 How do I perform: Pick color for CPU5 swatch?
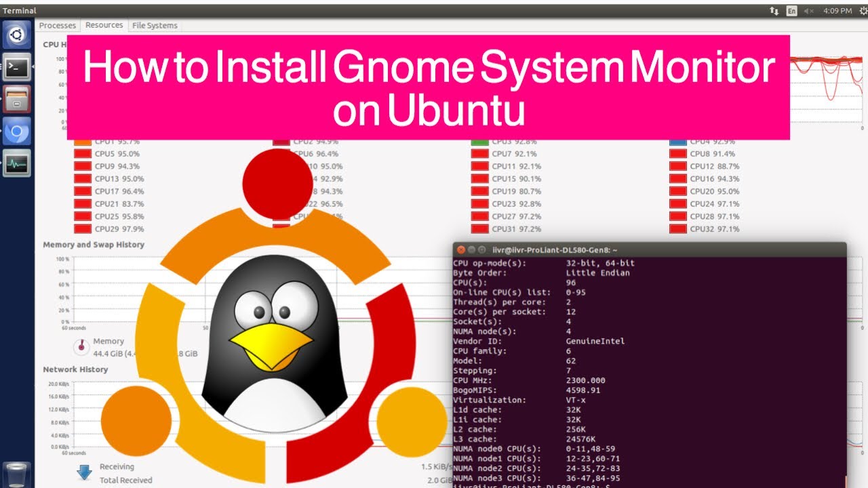pyautogui.click(x=83, y=154)
